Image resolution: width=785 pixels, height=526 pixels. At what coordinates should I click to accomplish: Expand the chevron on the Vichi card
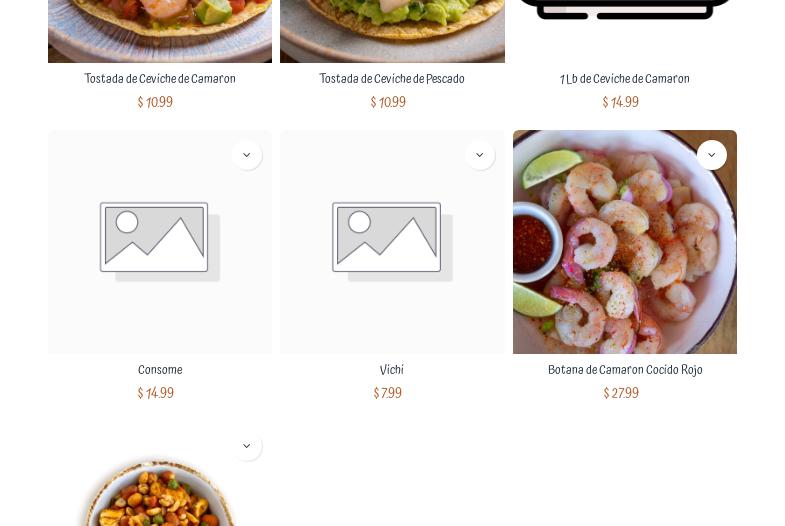tap(480, 155)
